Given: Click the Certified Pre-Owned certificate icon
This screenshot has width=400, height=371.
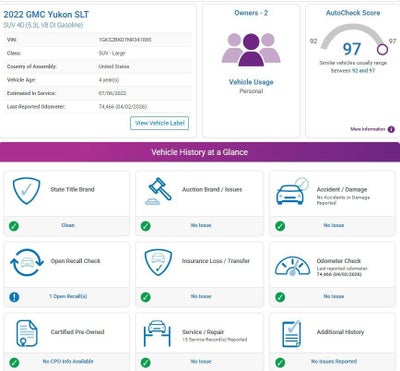Looking at the screenshot, I should pyautogui.click(x=27, y=333).
